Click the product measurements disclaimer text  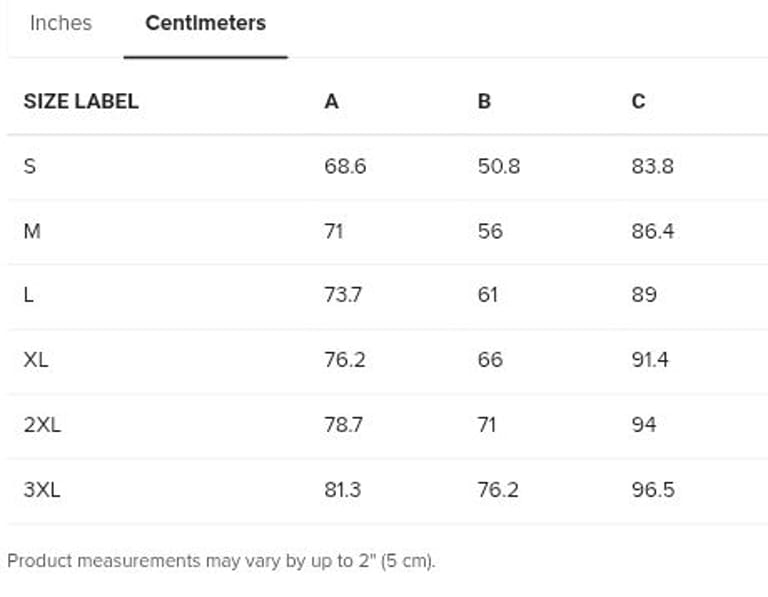[221, 560]
